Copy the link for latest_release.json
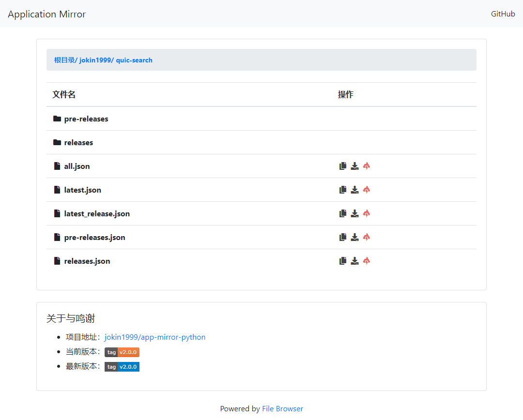 pyautogui.click(x=342, y=213)
